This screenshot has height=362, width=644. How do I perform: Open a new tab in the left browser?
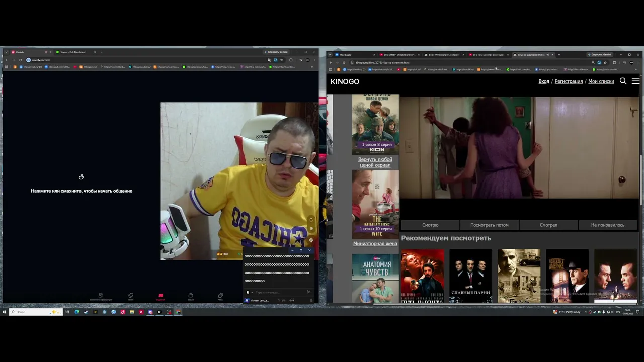pyautogui.click(x=102, y=52)
